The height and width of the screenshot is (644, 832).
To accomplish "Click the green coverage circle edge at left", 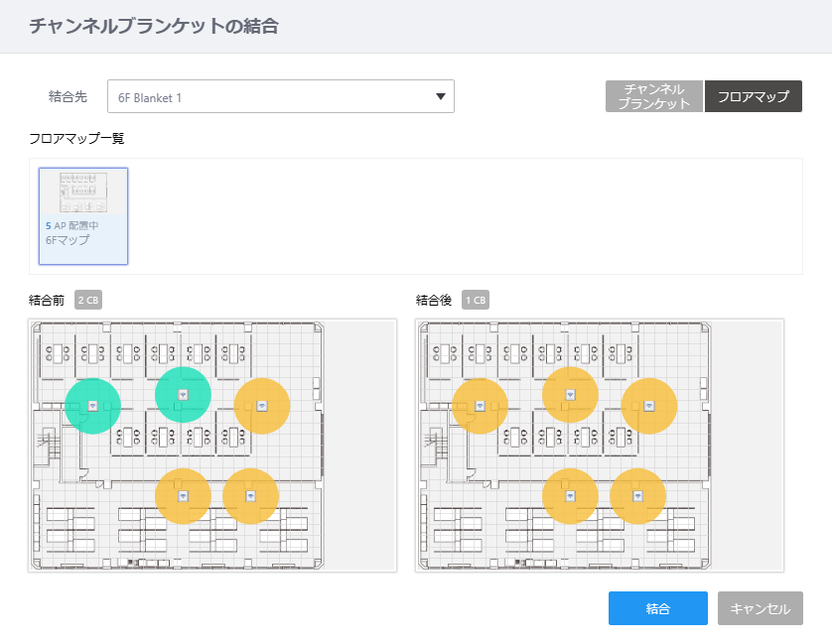I will point(67,406).
